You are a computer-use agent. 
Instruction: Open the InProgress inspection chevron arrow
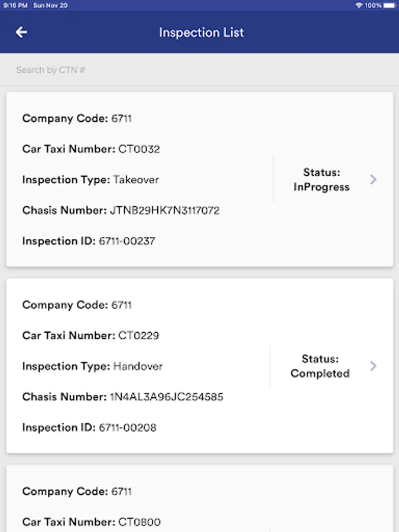click(373, 180)
